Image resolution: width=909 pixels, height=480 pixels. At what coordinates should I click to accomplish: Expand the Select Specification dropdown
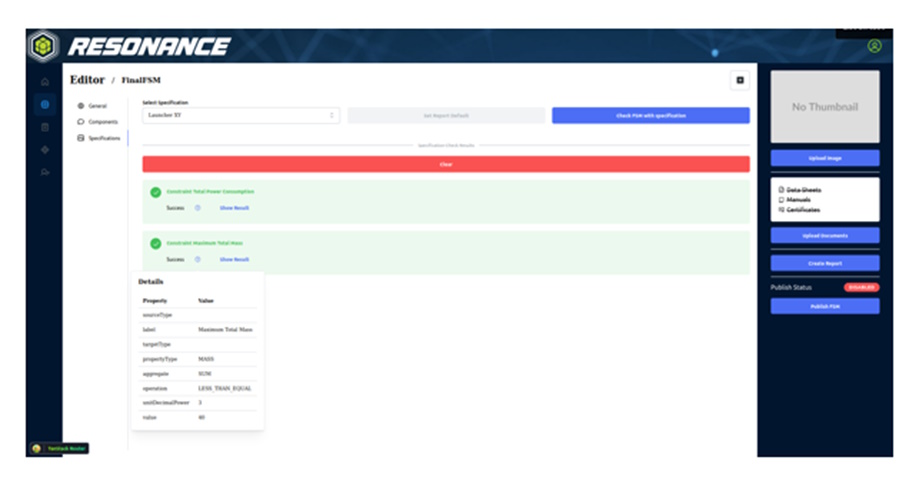tap(240, 116)
